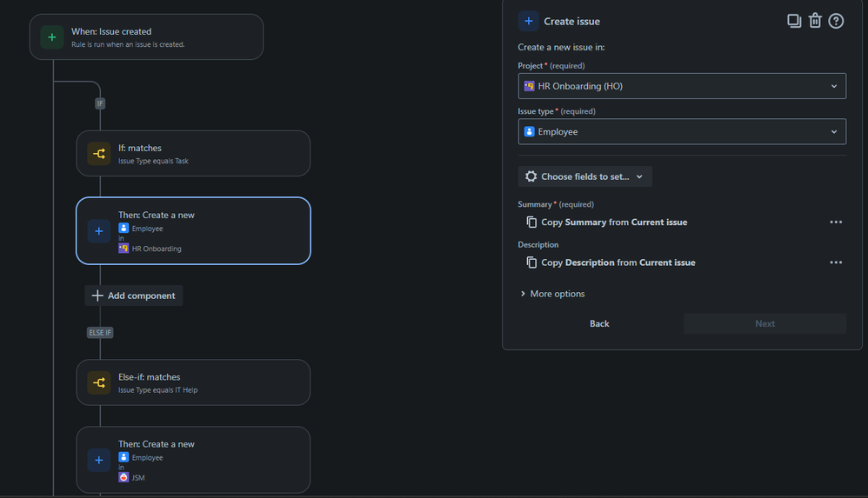Click the chevron of the Issue type dropdown

point(834,132)
